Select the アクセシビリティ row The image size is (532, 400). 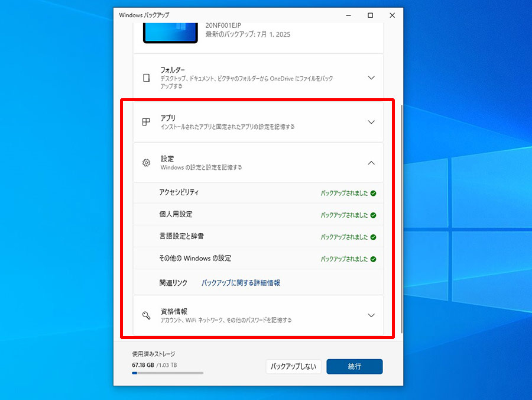pyautogui.click(x=258, y=193)
